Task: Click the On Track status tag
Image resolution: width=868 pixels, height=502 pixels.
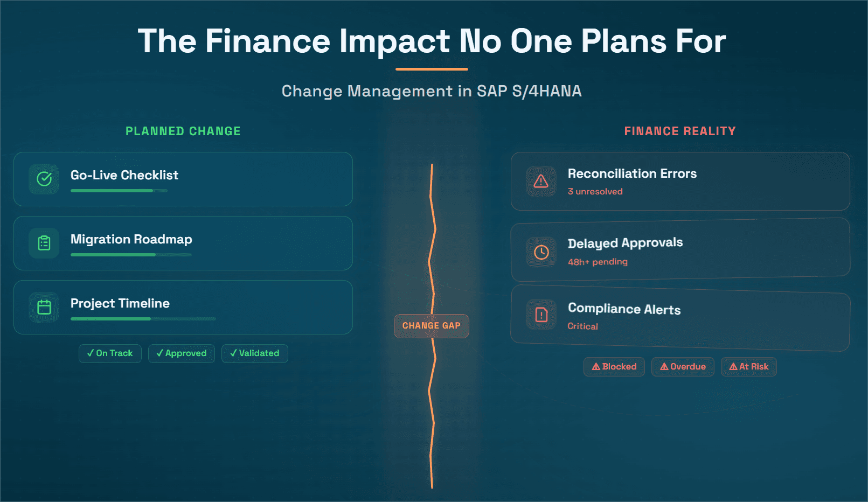Action: [x=110, y=353]
